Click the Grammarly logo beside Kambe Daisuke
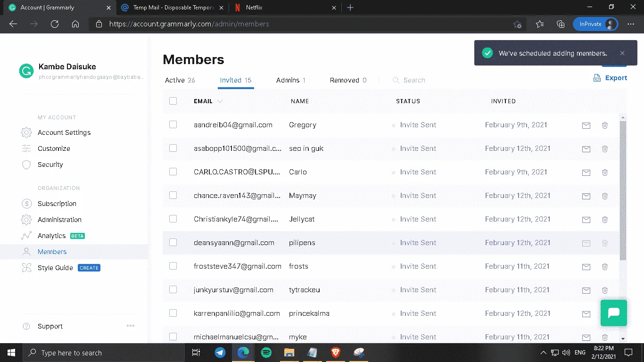The height and width of the screenshot is (362, 644). pyautogui.click(x=26, y=71)
